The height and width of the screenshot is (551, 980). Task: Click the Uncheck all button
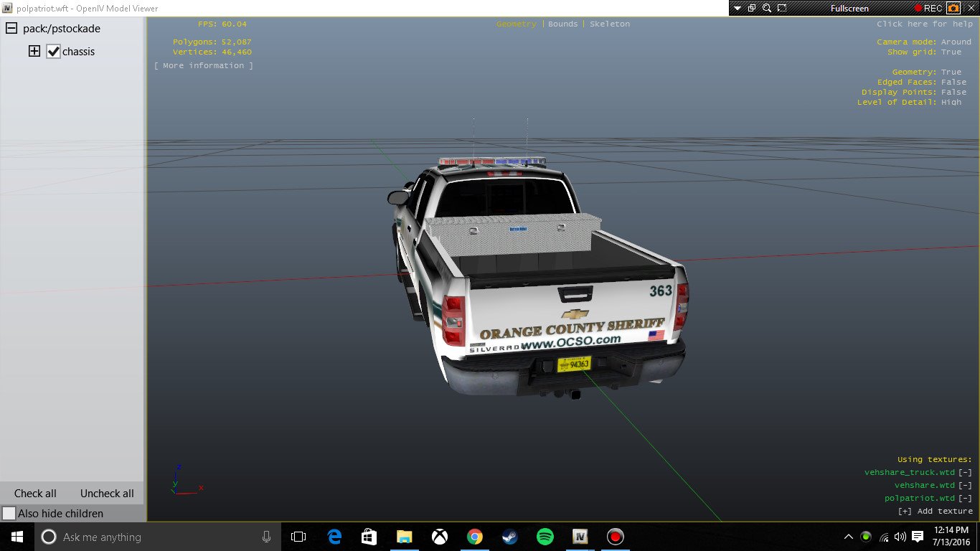107,494
